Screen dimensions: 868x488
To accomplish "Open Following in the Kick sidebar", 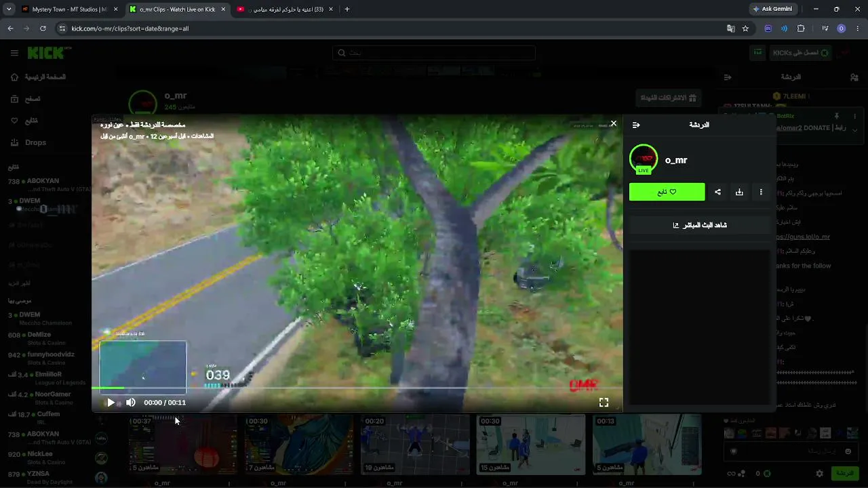I will 24,121.
